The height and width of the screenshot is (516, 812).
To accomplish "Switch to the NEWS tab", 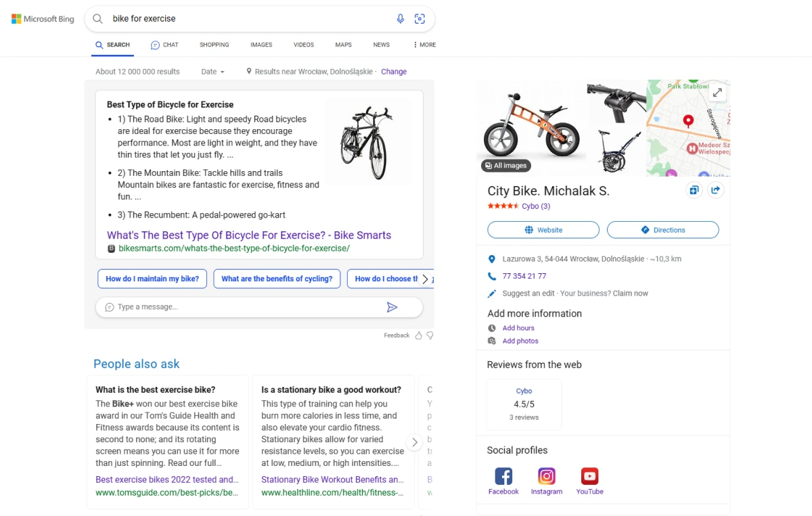I will pos(382,45).
